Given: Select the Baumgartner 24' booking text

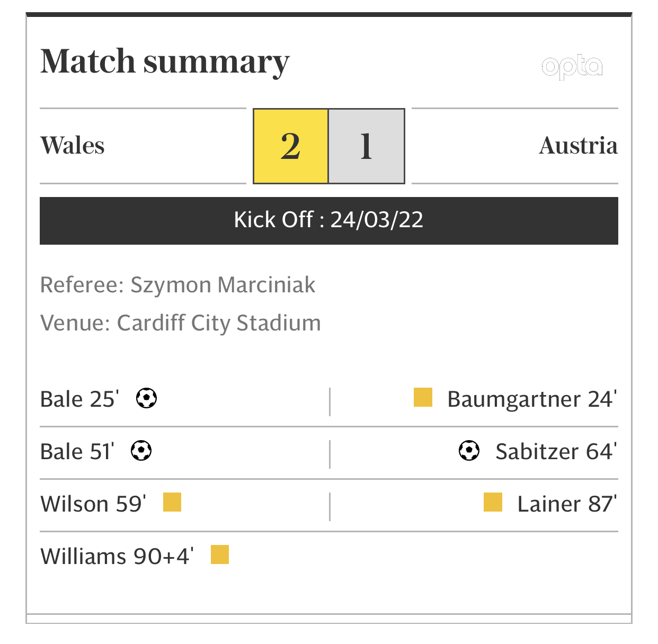Looking at the screenshot, I should [532, 399].
